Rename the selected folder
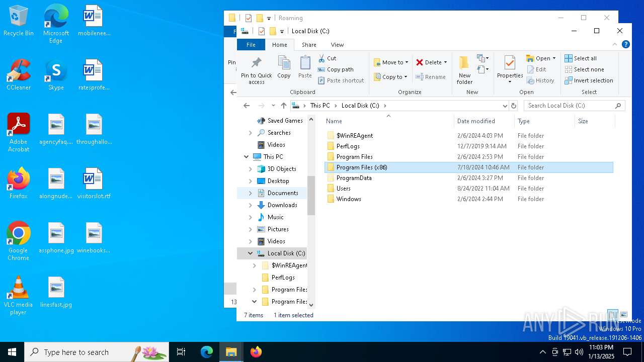Image resolution: width=644 pixels, height=362 pixels. 431,77
